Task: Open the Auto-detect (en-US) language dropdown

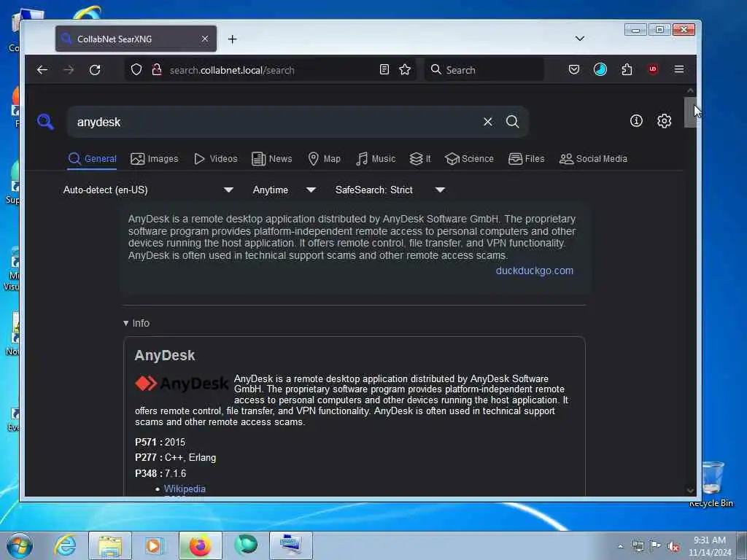Action: (148, 190)
